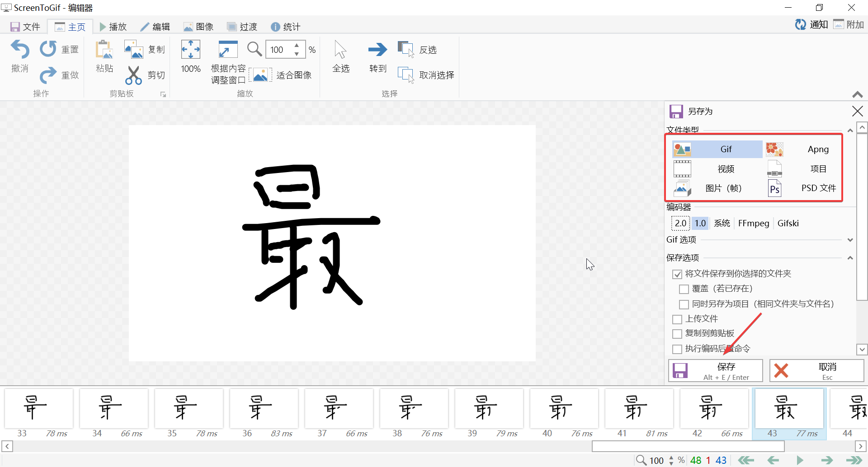Increase zoom with the percentage stepper arrow
Screen dimensions: 868x467
pos(297,46)
